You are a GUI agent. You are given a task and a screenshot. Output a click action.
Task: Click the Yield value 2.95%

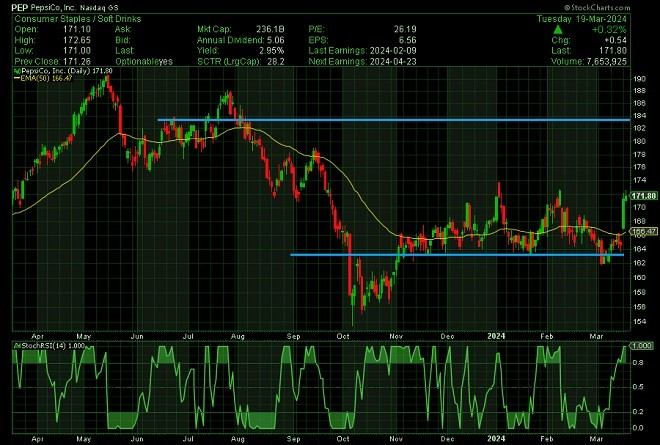tap(271, 51)
